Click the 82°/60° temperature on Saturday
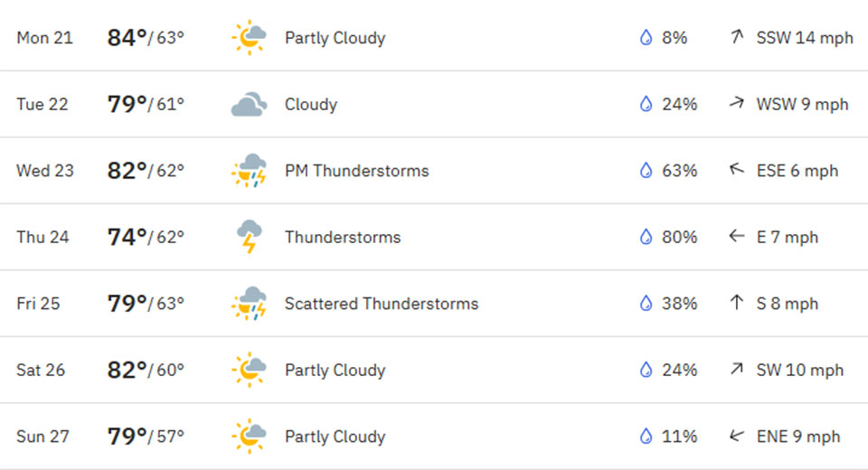868x470 pixels. click(x=146, y=370)
